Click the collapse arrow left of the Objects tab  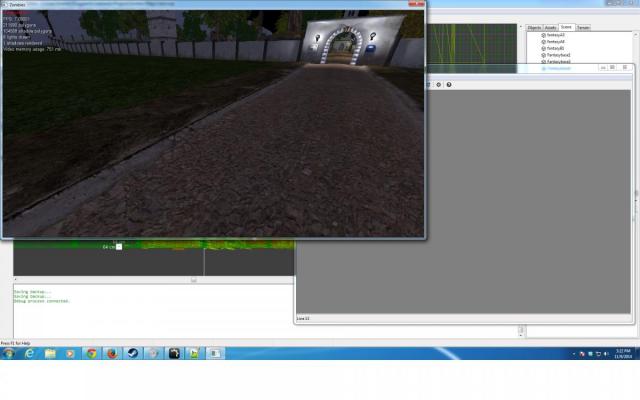coord(520,27)
